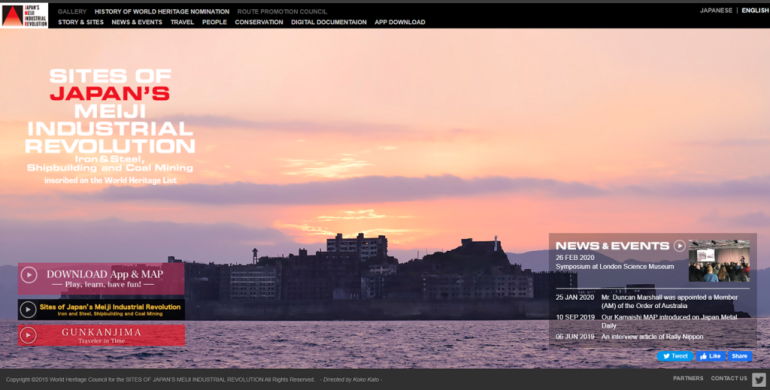Click the Facebook Like button
770x390 pixels.
(x=711, y=356)
